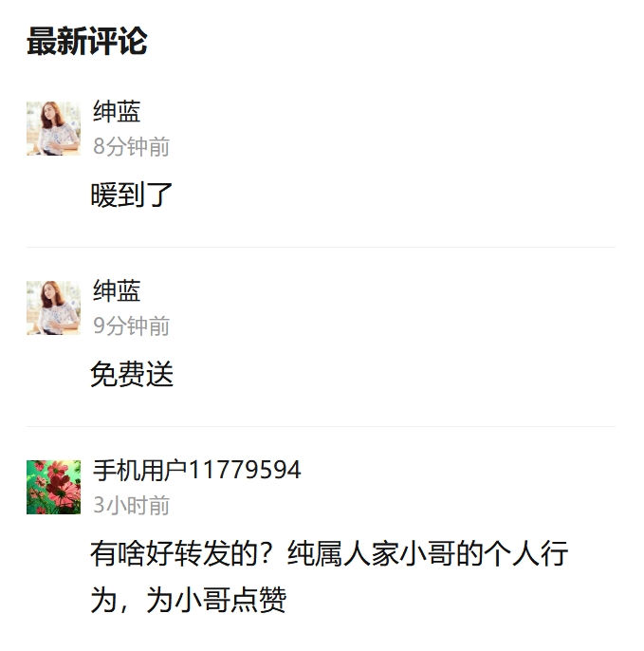Image resolution: width=644 pixels, height=651 pixels.
Task: Click divider line below 暖到了 comment
Action: pos(321,247)
